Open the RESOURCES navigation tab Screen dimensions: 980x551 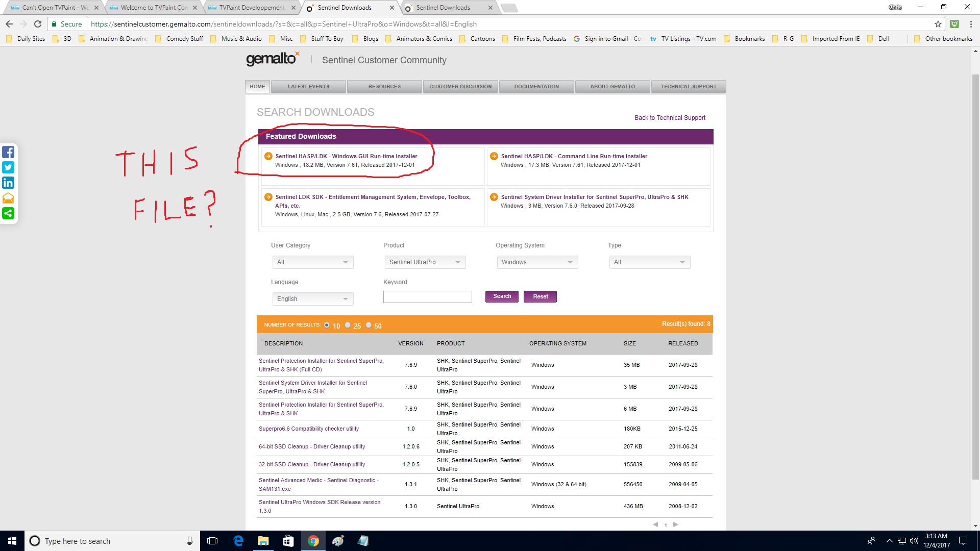click(x=384, y=87)
